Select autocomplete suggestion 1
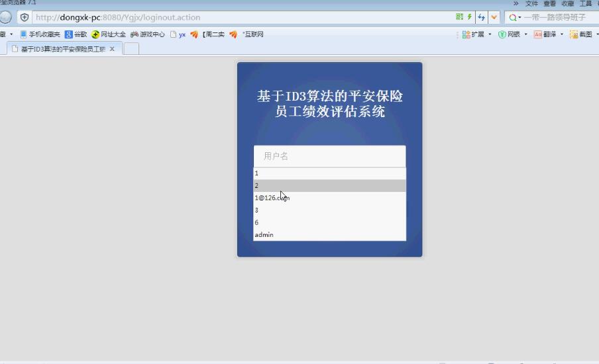 click(x=330, y=173)
